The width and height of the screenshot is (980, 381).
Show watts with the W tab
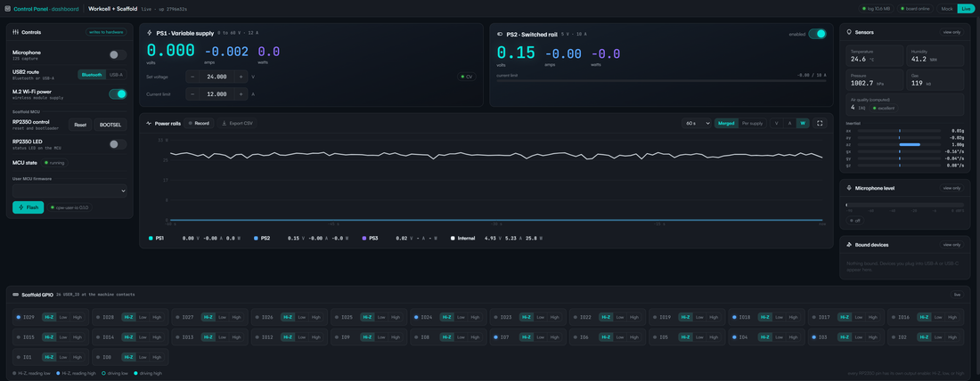(803, 124)
